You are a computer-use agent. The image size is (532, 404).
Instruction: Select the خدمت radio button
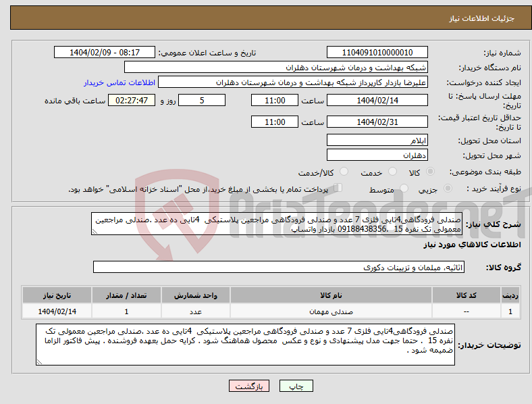tap(392, 172)
